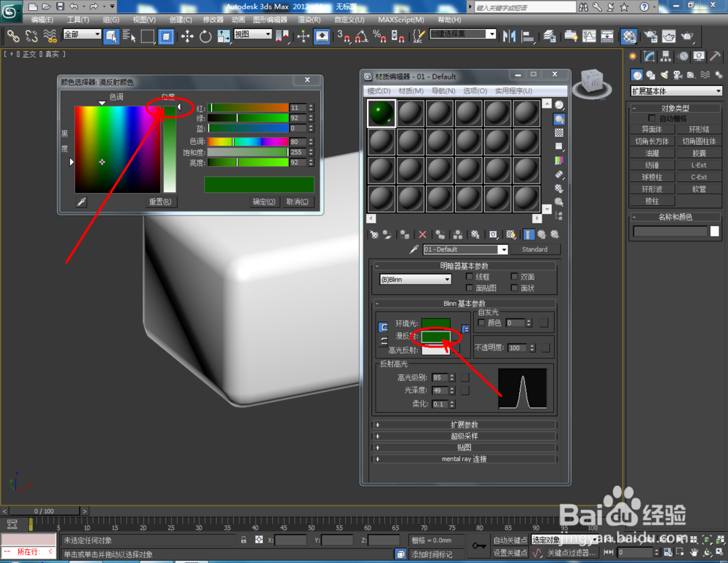Toggle 自动关键点 auto key button
The image size is (728, 563).
pyautogui.click(x=510, y=540)
